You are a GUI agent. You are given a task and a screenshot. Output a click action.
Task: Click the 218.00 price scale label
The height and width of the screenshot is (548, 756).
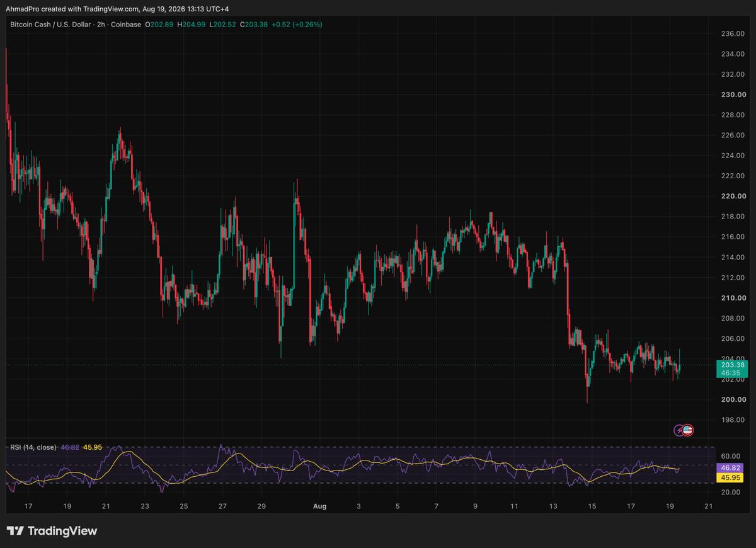[733, 217]
